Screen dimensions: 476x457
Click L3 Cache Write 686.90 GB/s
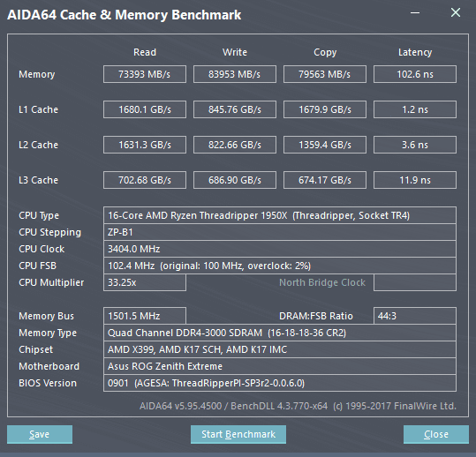(x=235, y=180)
